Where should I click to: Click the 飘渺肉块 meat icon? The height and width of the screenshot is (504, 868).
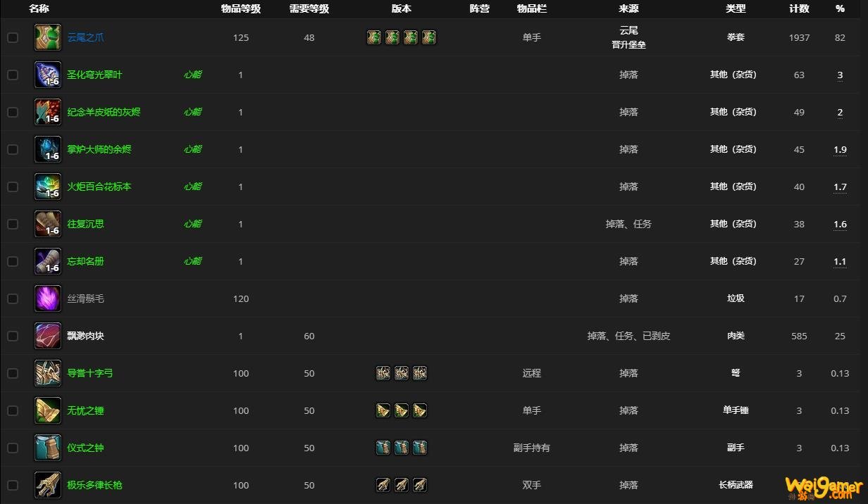[x=48, y=336]
